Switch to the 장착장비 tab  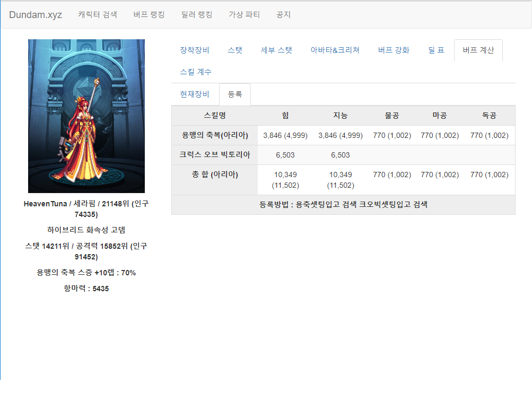pos(195,50)
